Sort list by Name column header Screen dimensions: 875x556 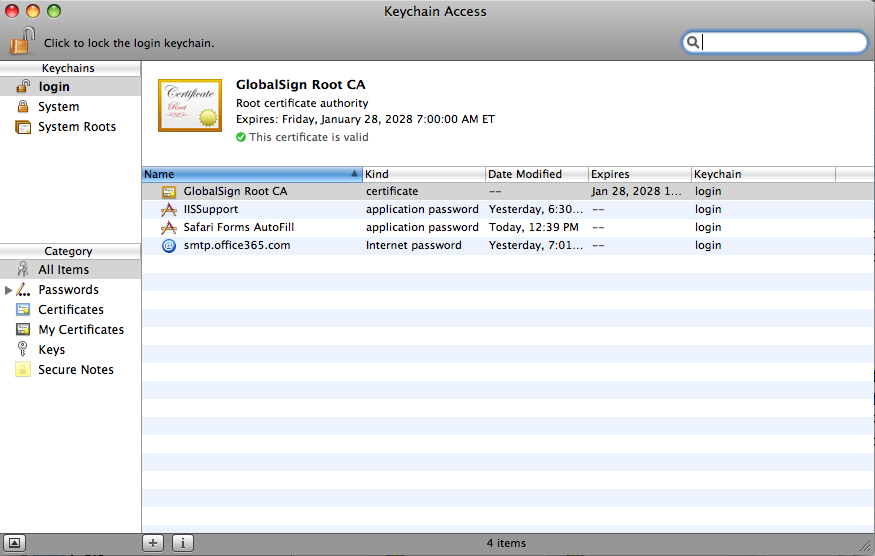(252, 174)
